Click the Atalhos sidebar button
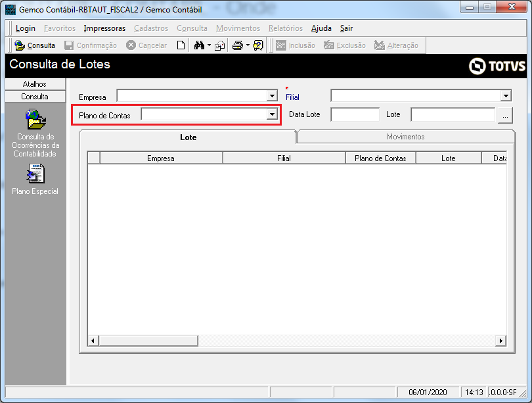 [x=35, y=84]
